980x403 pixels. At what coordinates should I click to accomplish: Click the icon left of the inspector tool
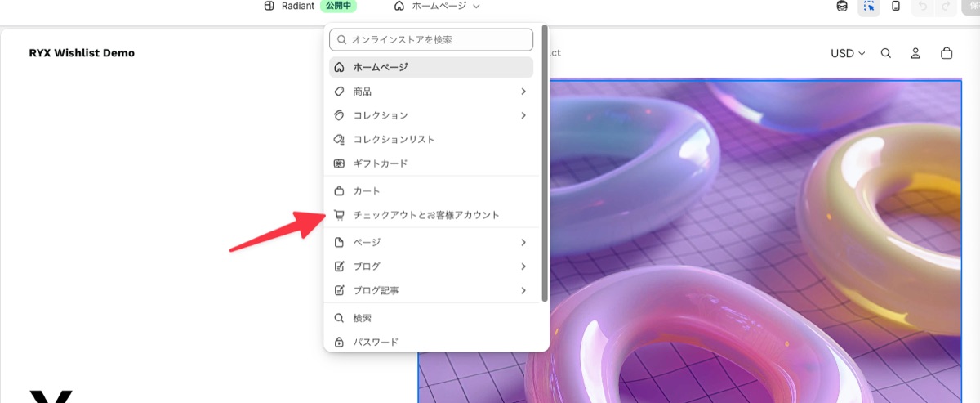click(842, 7)
